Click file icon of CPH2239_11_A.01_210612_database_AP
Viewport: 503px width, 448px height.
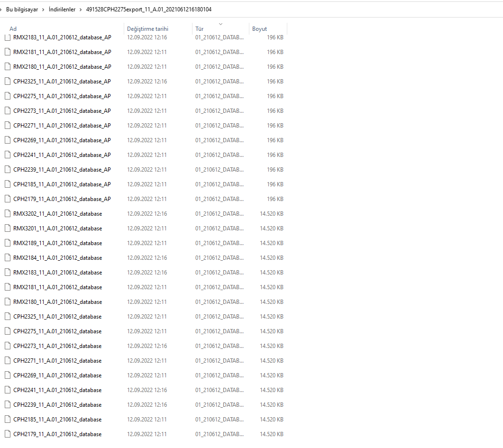click(x=8, y=170)
